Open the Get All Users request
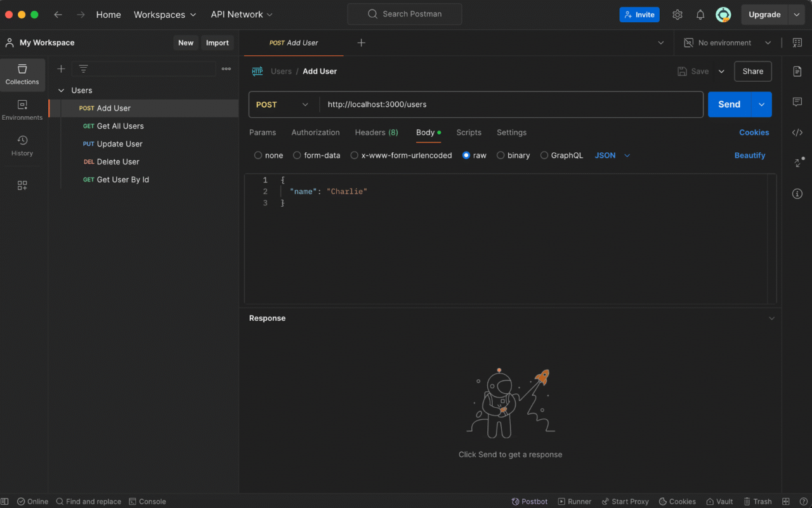Image resolution: width=812 pixels, height=508 pixels. [143, 126]
